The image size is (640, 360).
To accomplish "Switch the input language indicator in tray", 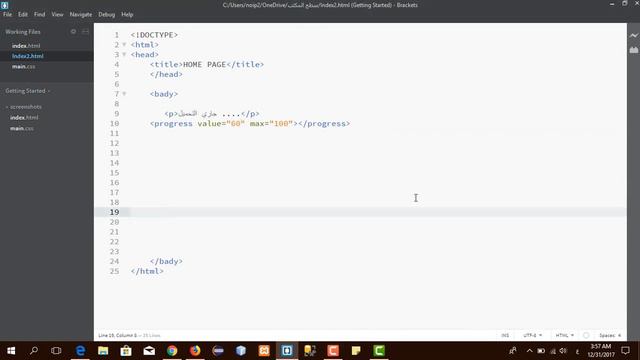I will point(577,351).
